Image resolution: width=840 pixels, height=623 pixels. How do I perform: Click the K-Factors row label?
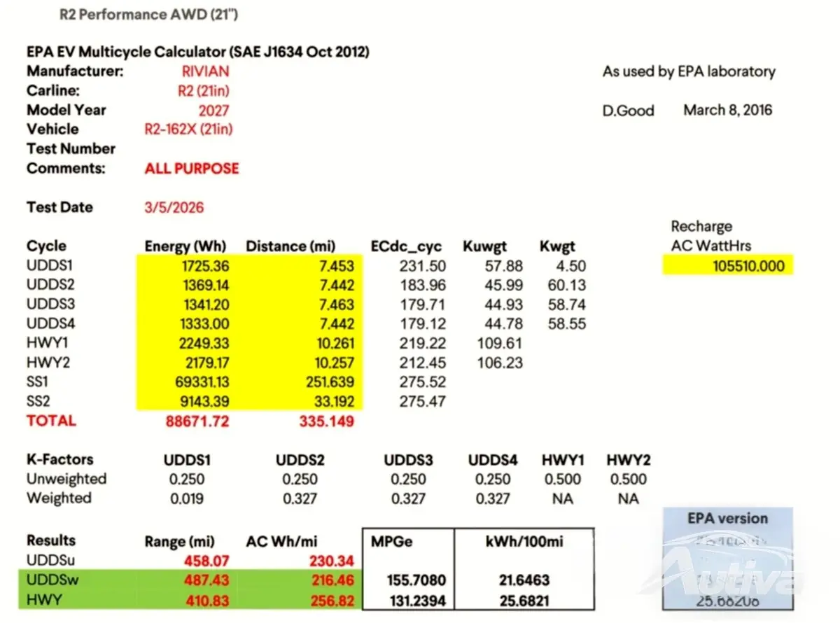[59, 460]
